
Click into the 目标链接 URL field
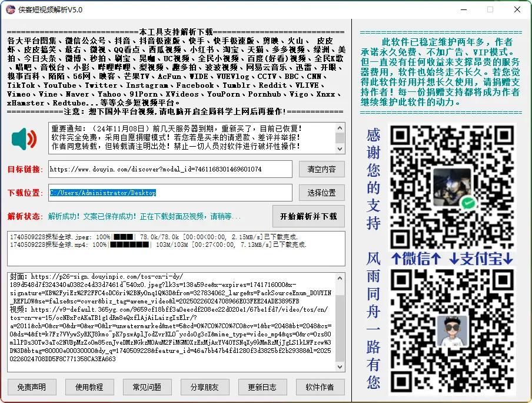click(x=170, y=169)
